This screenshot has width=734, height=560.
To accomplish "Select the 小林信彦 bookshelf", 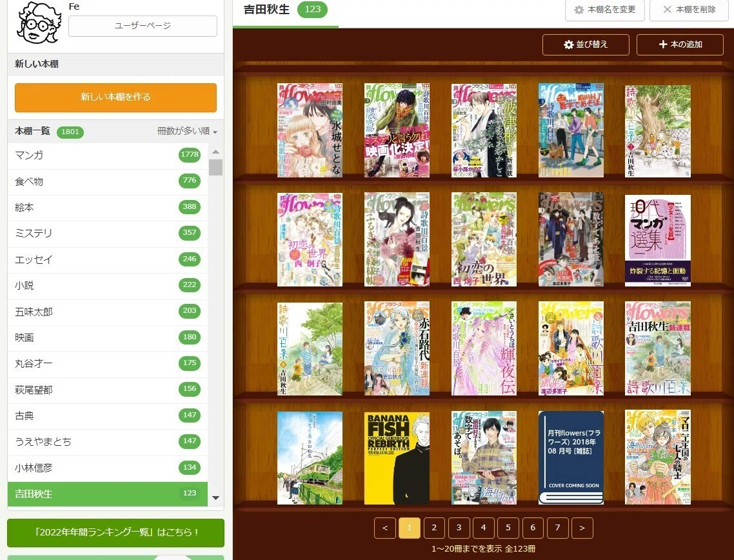I will pos(108,468).
